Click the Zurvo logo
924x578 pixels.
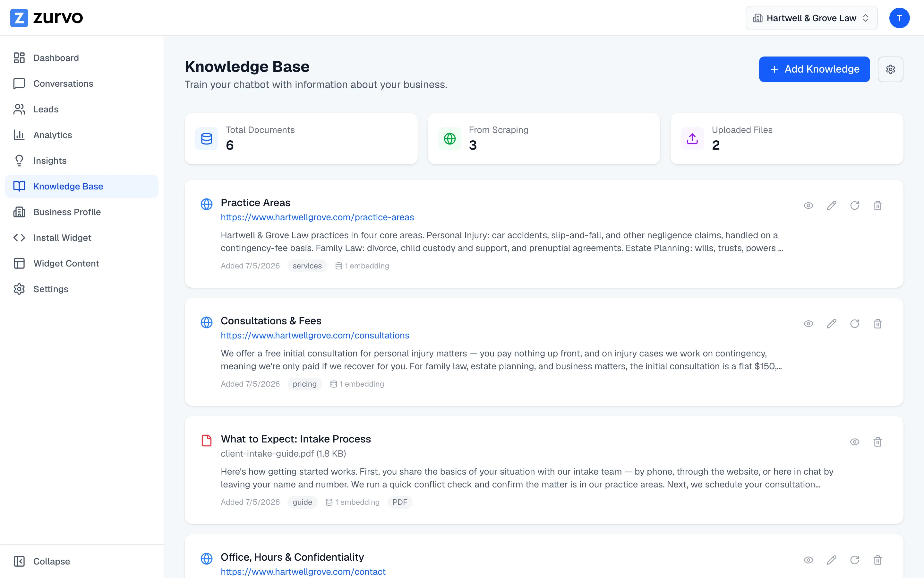(x=46, y=18)
